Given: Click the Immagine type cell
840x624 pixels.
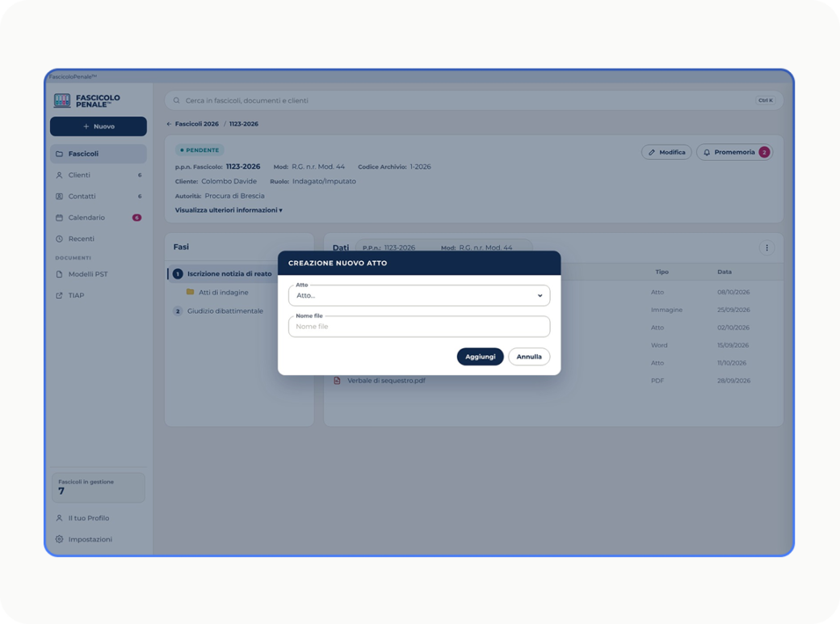Looking at the screenshot, I should pyautogui.click(x=666, y=310).
